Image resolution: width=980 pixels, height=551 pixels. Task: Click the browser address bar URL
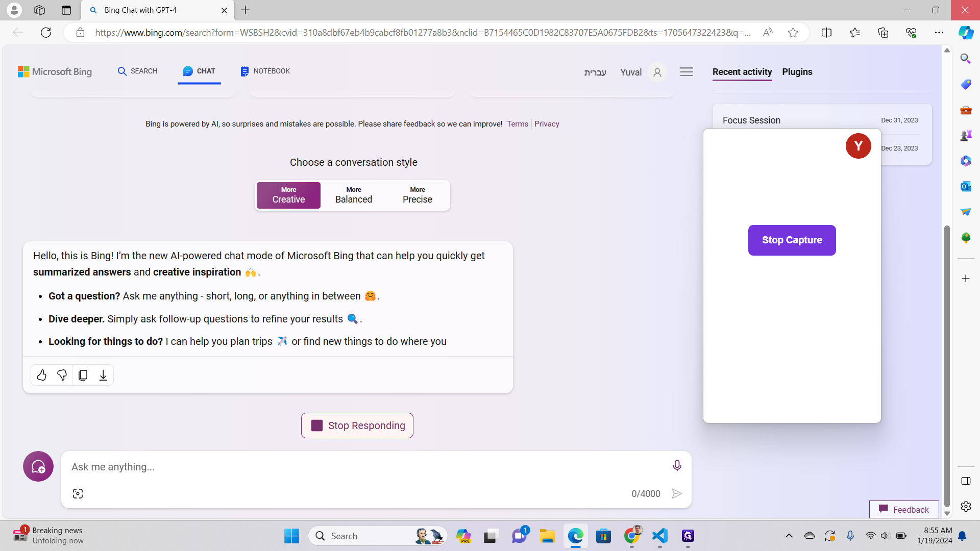pos(423,33)
